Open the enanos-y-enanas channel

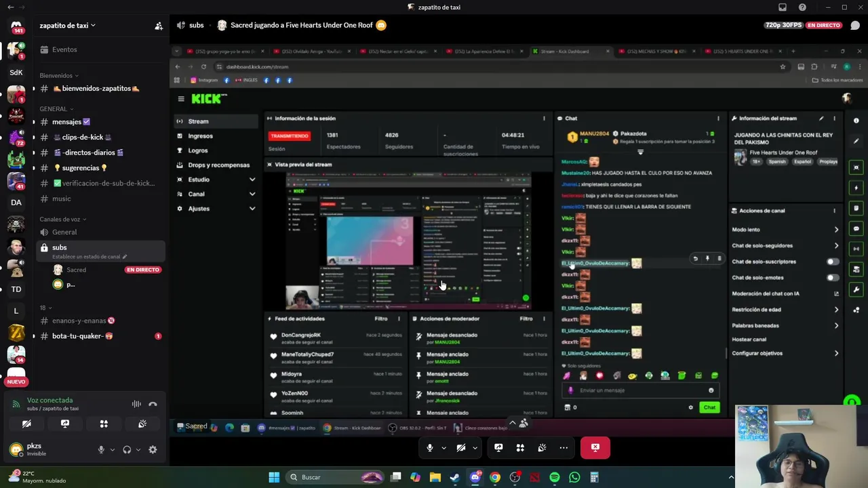tap(100, 321)
